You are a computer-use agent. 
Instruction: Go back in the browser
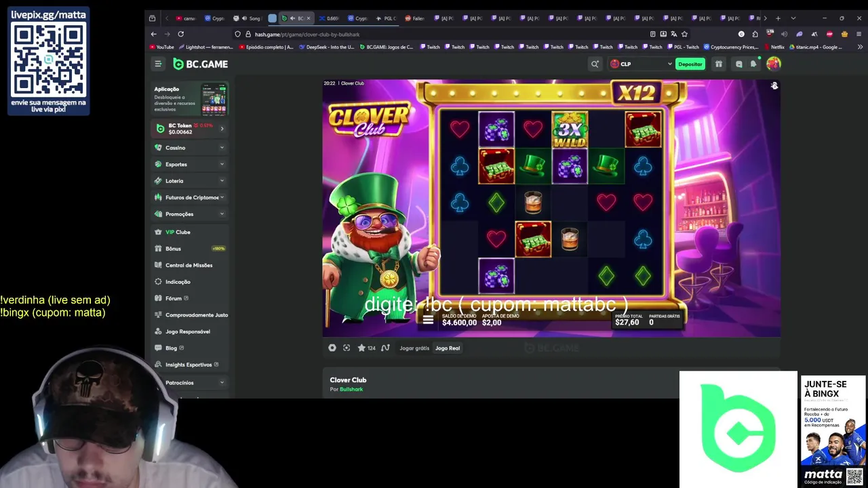tap(154, 34)
